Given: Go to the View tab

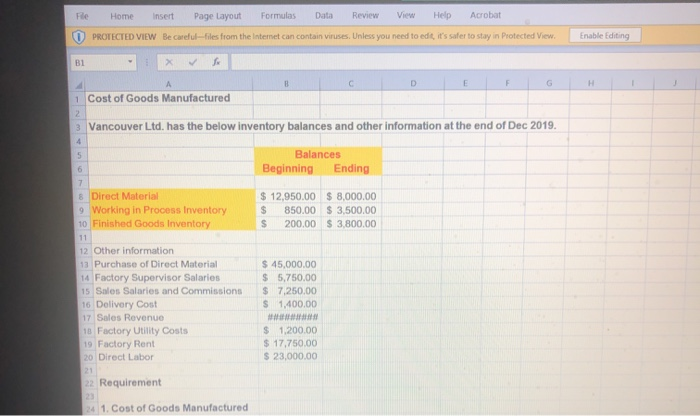Looking at the screenshot, I should [406, 15].
